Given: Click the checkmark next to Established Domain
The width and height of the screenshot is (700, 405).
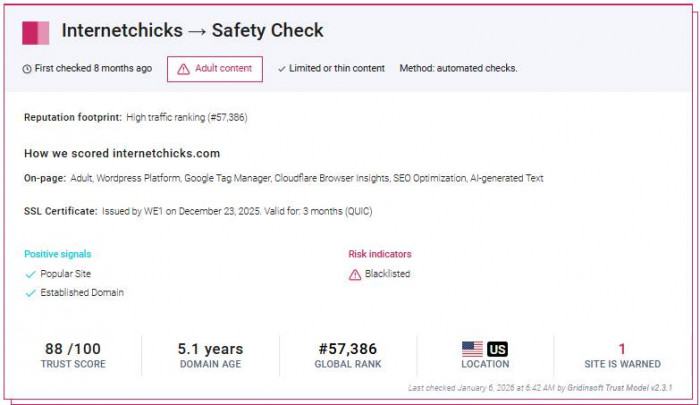Looking at the screenshot, I should coord(30,293).
